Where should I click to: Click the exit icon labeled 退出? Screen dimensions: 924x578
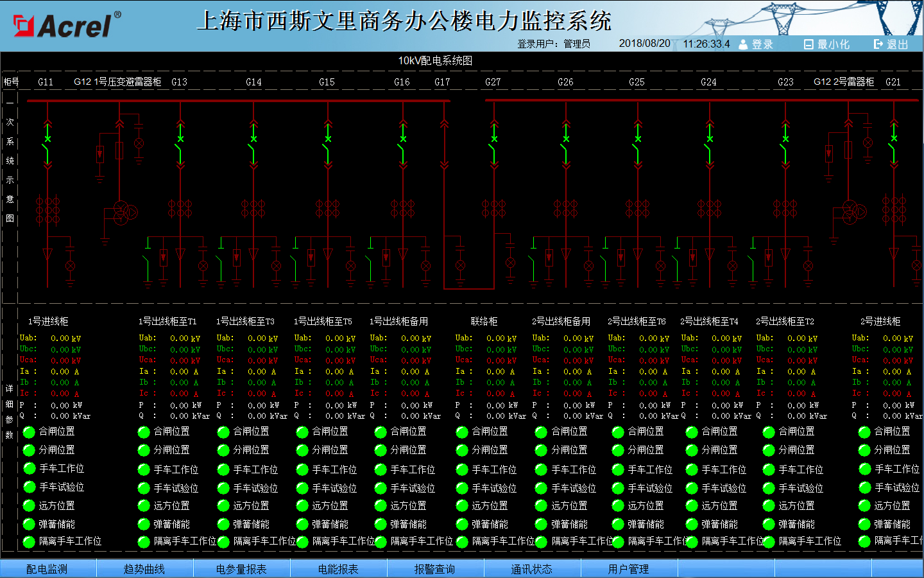(878, 44)
